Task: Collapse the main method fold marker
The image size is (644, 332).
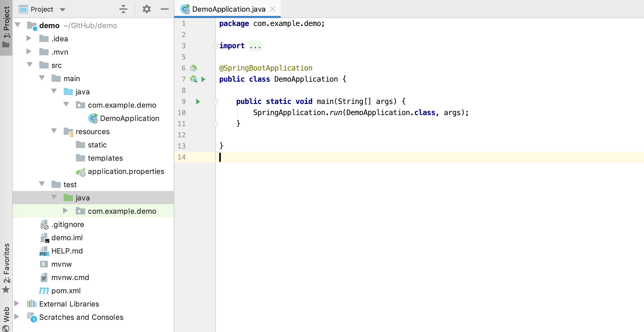Action: [216, 102]
